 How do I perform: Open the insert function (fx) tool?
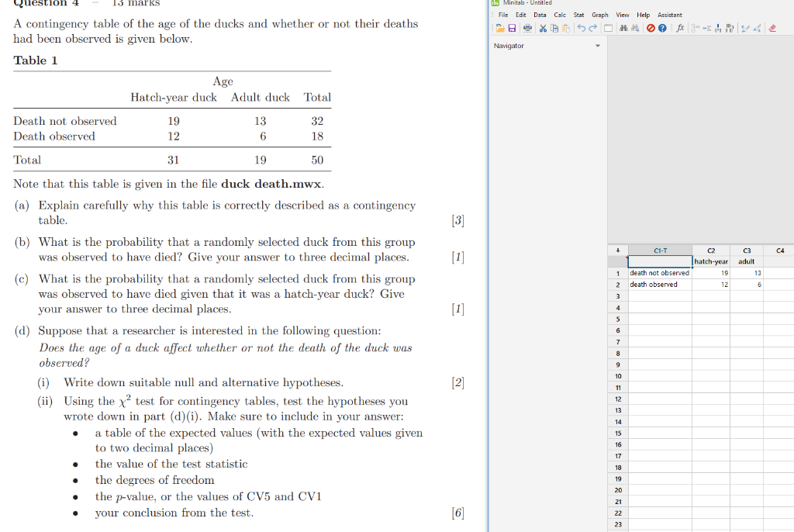click(678, 29)
